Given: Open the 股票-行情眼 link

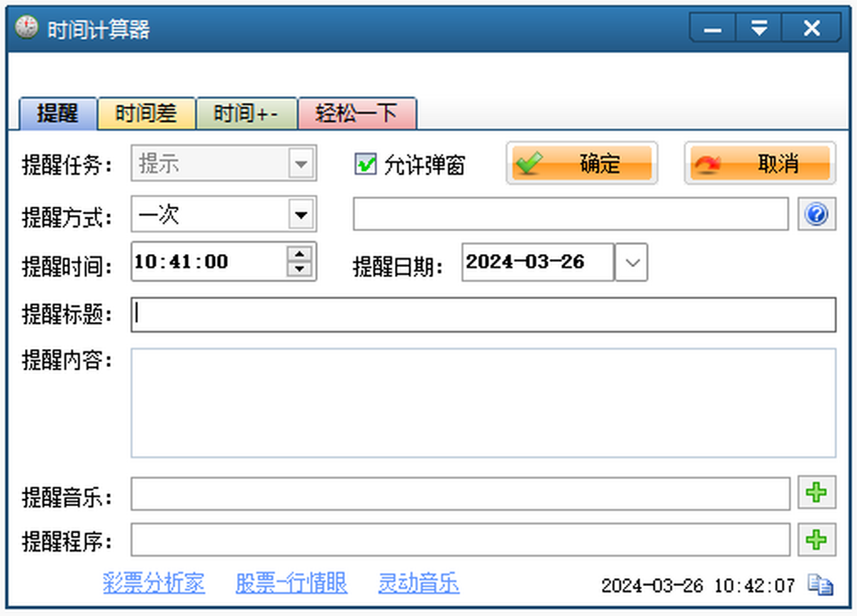Looking at the screenshot, I should point(291,583).
